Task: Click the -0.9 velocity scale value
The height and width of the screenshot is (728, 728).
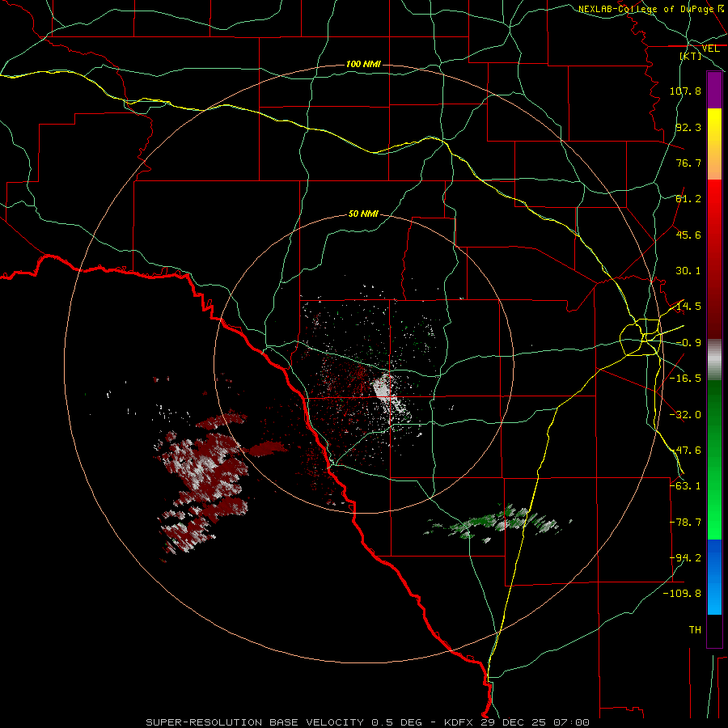Action: pyautogui.click(x=688, y=343)
